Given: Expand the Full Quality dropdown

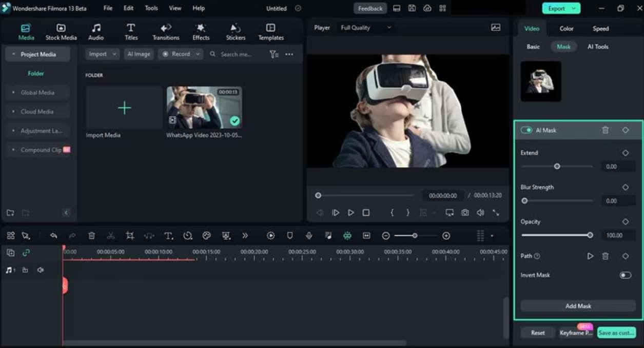Looking at the screenshot, I should pyautogui.click(x=366, y=28).
